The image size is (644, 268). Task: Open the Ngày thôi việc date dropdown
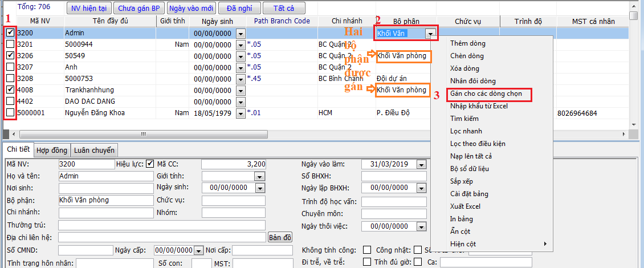pyautogui.click(x=421, y=226)
